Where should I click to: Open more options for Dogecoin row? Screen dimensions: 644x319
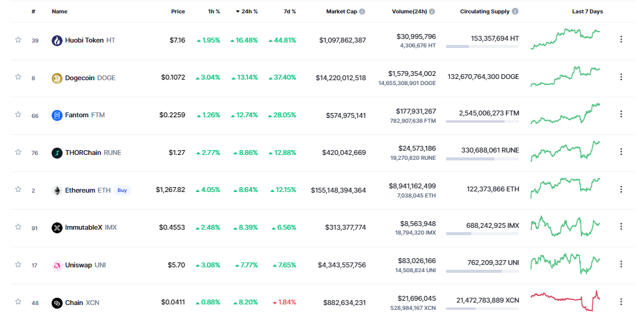621,77
